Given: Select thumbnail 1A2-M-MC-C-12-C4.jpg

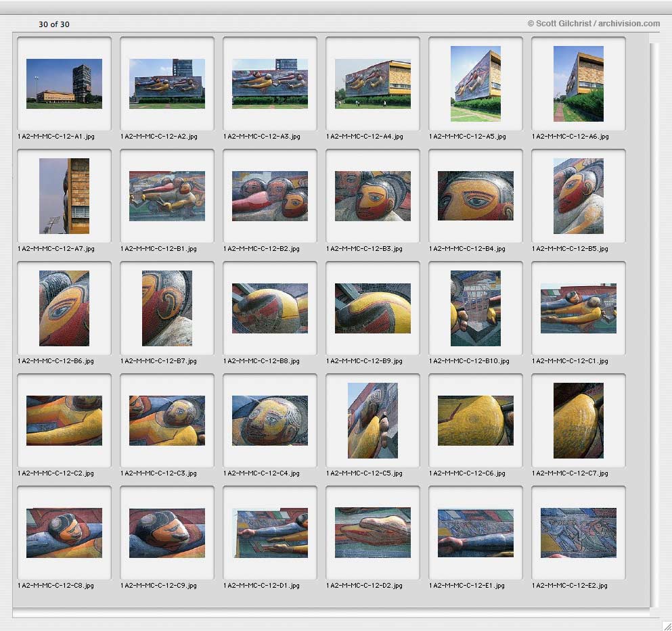Looking at the screenshot, I should click(270, 420).
